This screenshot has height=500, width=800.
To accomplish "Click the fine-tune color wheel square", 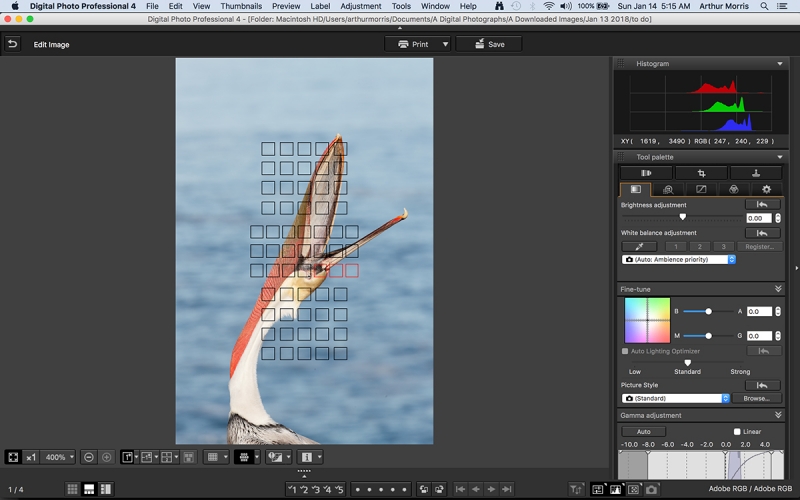I will click(647, 320).
